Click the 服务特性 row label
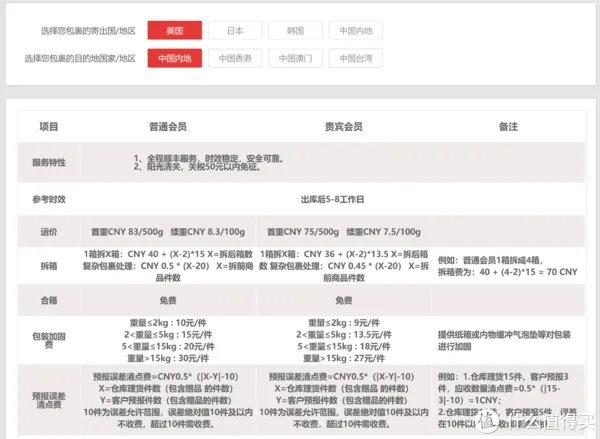This screenshot has width=600, height=439. [x=49, y=162]
